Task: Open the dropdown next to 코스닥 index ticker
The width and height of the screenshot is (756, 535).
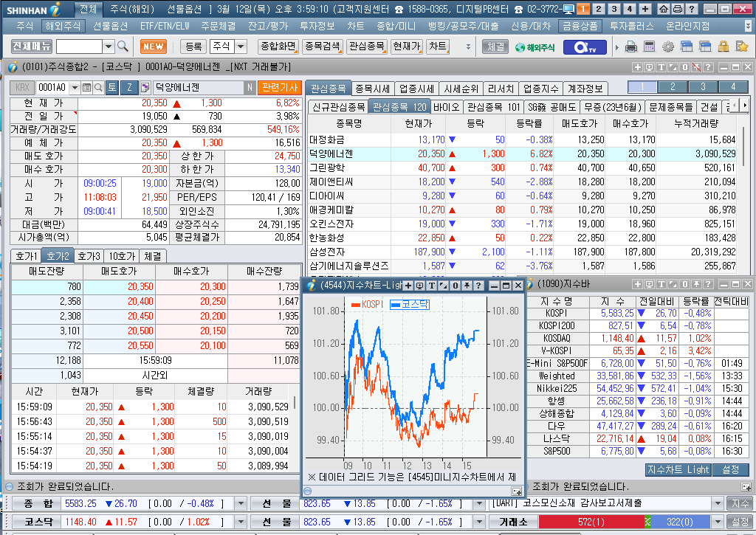Action: pos(241,522)
